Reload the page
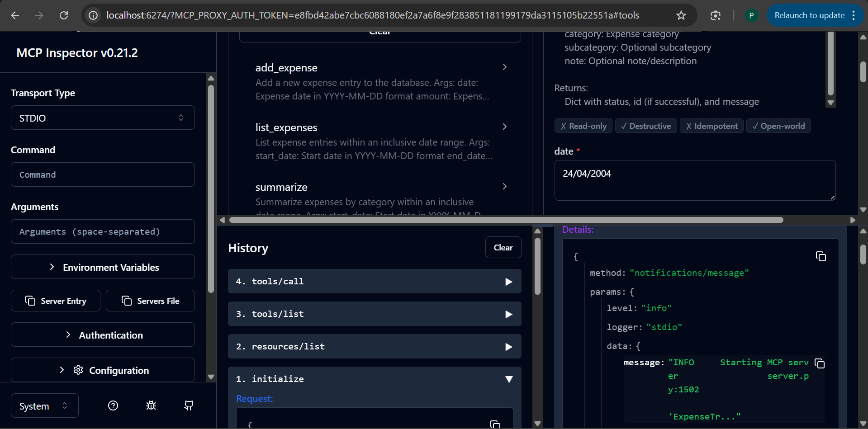The height and width of the screenshot is (429, 868). click(x=64, y=15)
